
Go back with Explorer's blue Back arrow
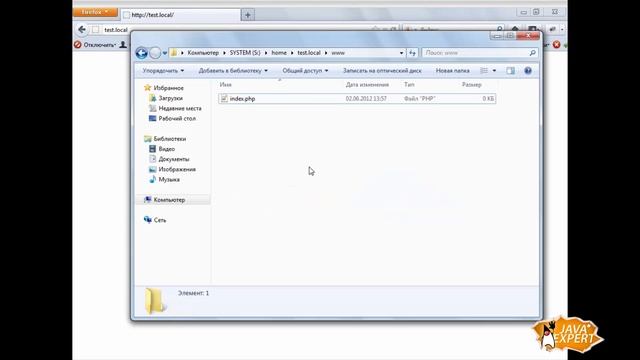tap(142, 53)
